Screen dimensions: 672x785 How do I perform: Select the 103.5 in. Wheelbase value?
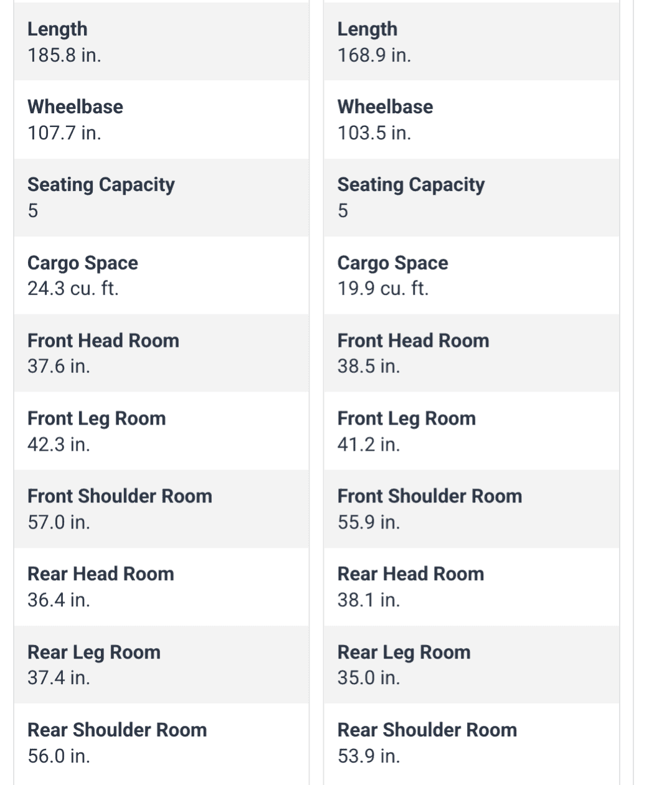[374, 133]
